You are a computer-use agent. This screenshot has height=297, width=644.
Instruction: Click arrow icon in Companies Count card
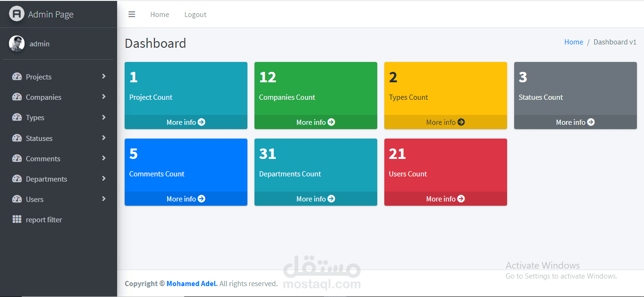point(331,122)
